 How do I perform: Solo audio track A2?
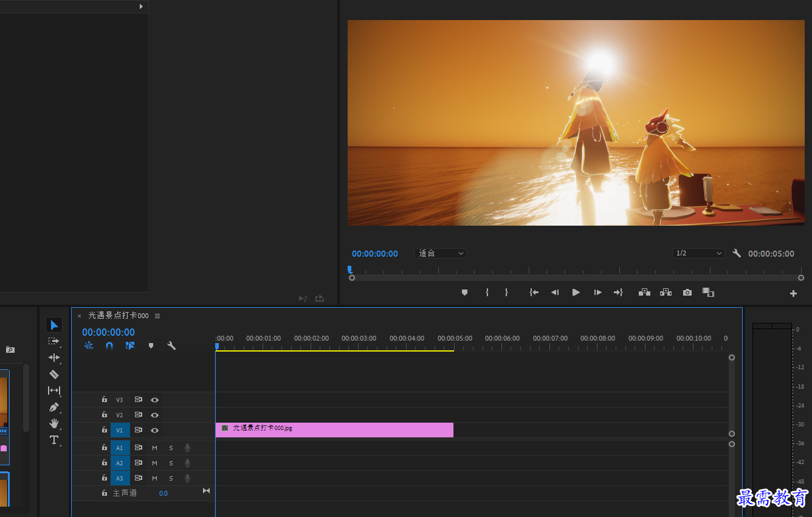[x=171, y=463]
